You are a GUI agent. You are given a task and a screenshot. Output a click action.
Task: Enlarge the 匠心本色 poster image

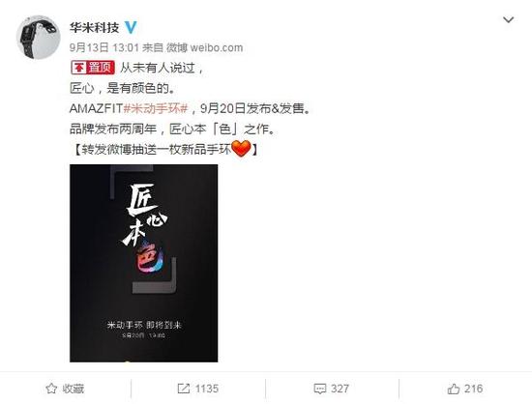[143, 263]
